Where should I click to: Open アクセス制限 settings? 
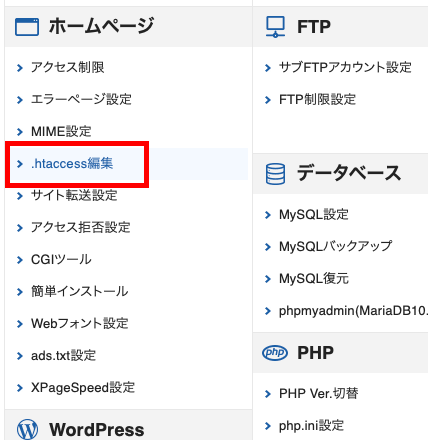pyautogui.click(x=68, y=67)
